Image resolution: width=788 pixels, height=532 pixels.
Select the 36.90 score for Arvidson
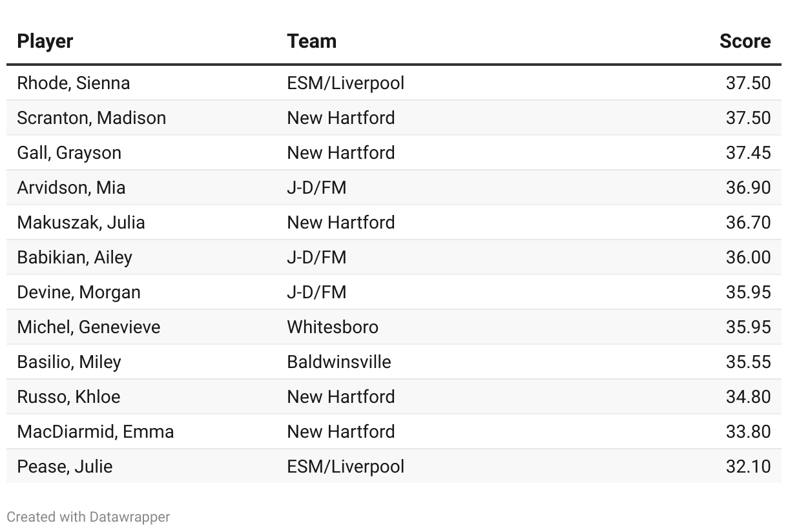(x=748, y=188)
